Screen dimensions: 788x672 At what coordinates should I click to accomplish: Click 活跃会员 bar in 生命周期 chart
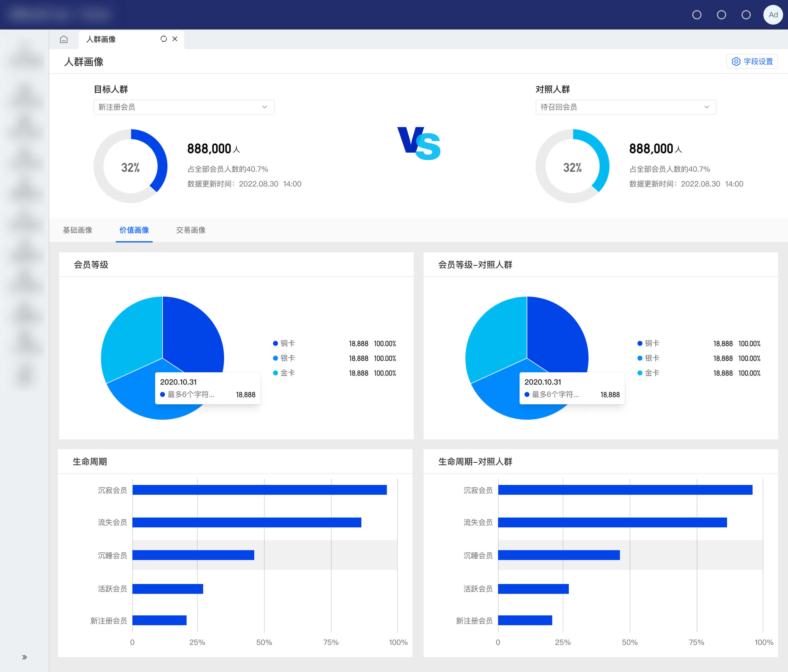click(x=168, y=589)
